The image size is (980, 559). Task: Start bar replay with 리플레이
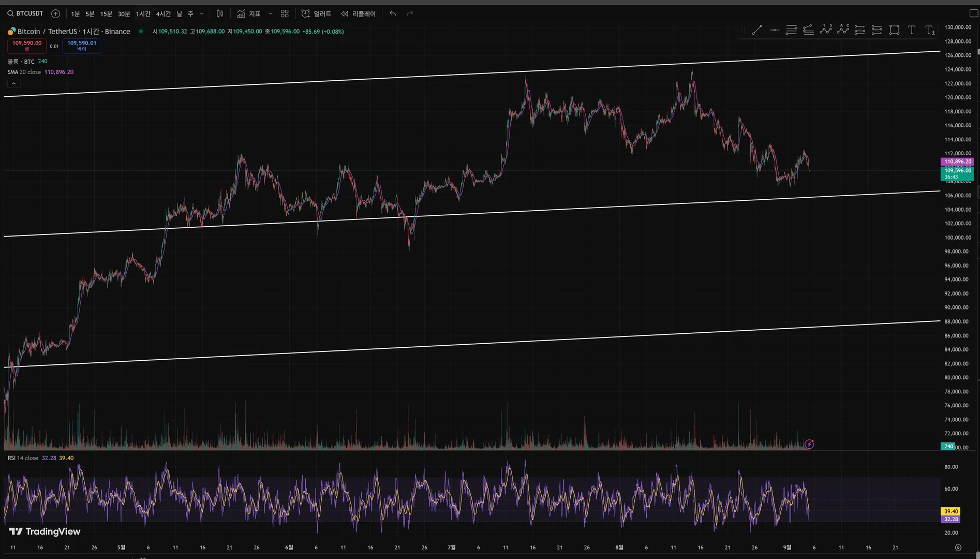pyautogui.click(x=358, y=14)
